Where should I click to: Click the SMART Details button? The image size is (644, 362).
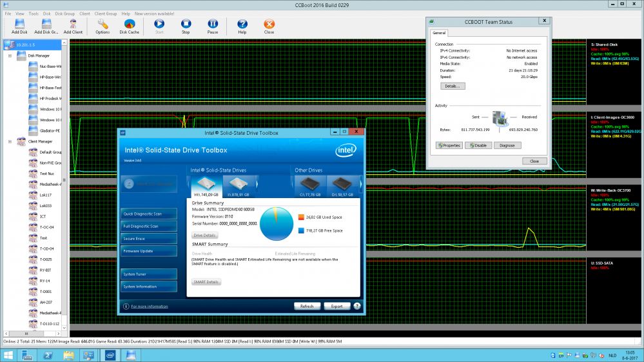206,282
